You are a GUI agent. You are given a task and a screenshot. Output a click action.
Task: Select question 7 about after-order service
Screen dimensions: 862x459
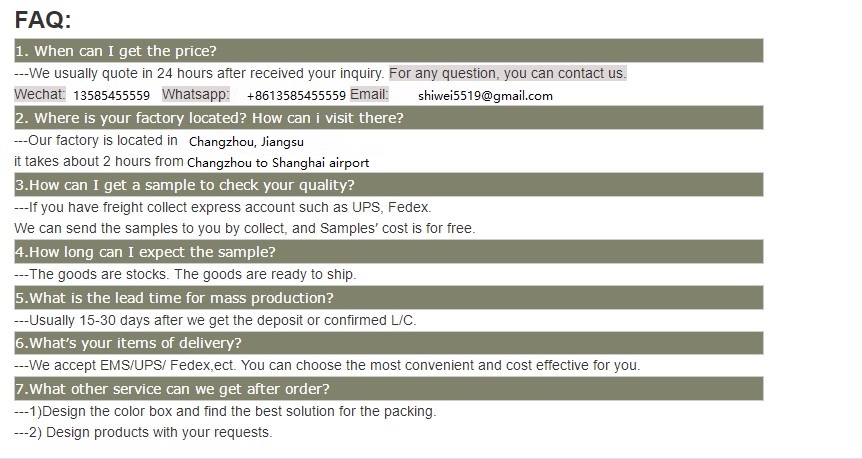[389, 389]
